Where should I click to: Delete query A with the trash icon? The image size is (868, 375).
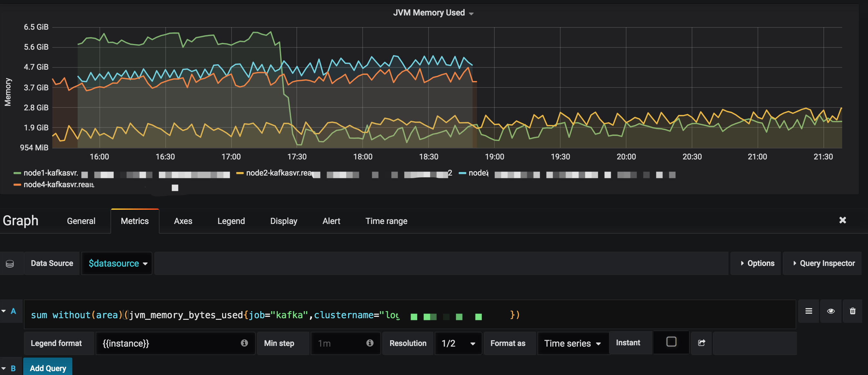[x=852, y=311]
